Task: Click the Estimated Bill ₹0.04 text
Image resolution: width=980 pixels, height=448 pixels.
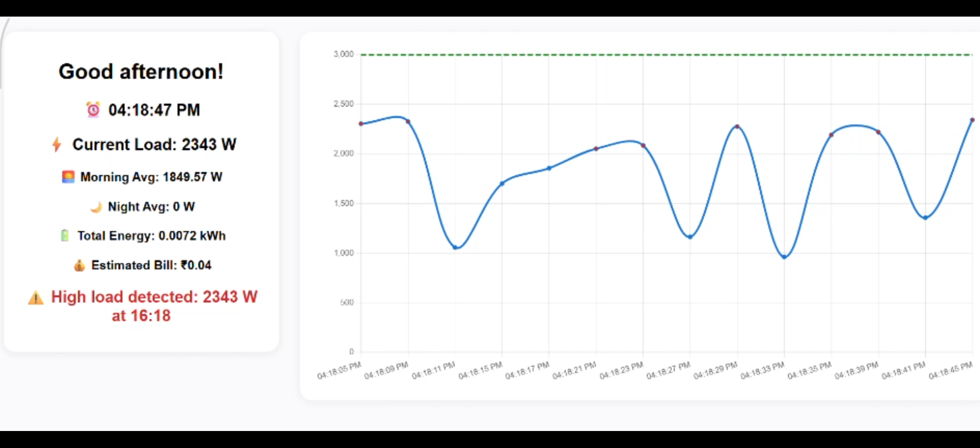Action: [x=151, y=265]
